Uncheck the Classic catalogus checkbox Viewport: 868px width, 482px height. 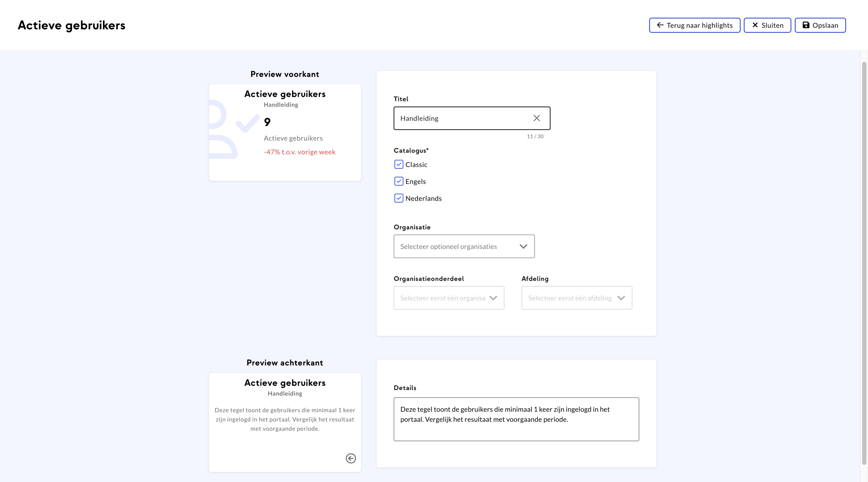pyautogui.click(x=399, y=164)
